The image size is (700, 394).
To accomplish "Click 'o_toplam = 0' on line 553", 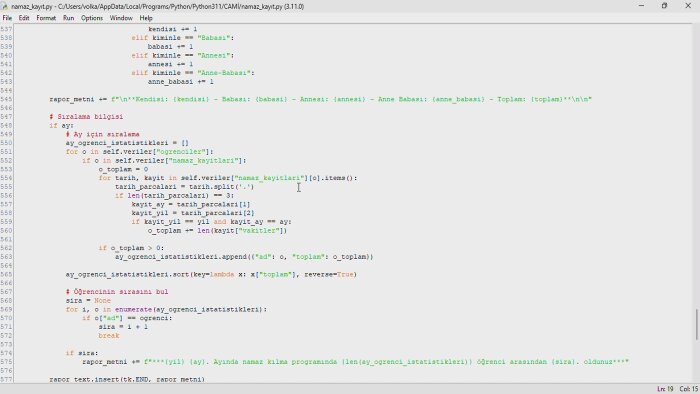I will pos(123,170).
